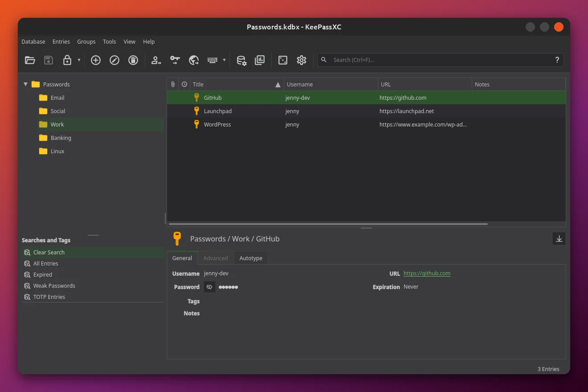Sort entries by Notes column header

[519, 84]
